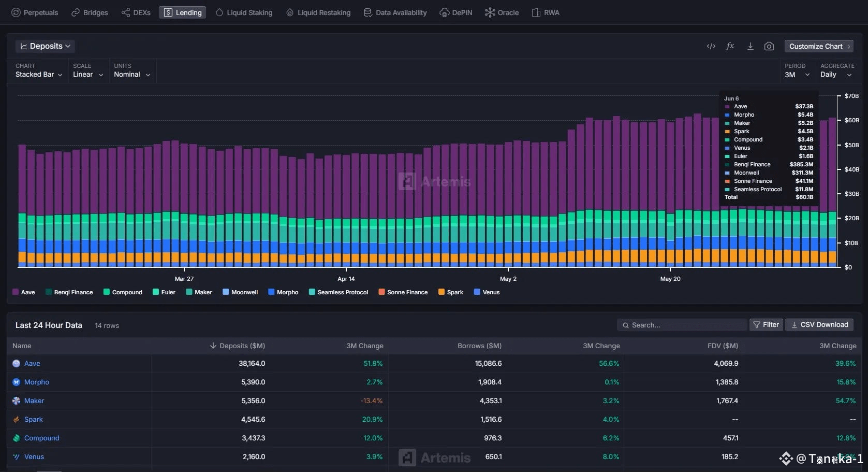Expand the Stacked Bar chart type dropdown
Image resolution: width=868 pixels, height=472 pixels.
click(39, 75)
